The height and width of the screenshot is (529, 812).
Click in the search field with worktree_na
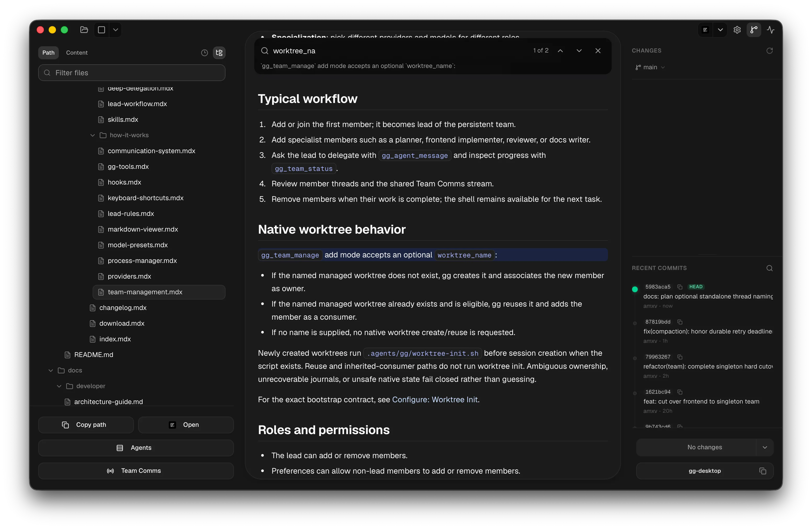coord(399,51)
